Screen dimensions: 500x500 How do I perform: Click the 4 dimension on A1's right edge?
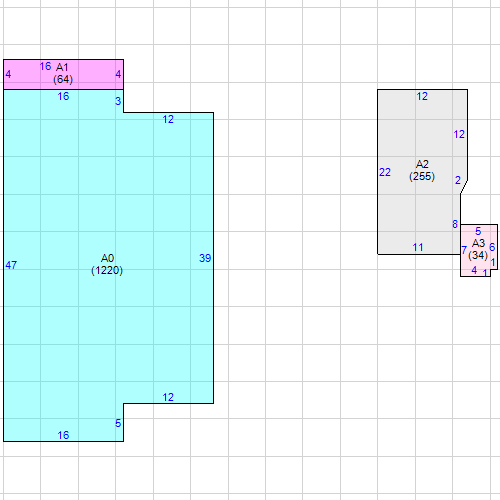(118, 74)
